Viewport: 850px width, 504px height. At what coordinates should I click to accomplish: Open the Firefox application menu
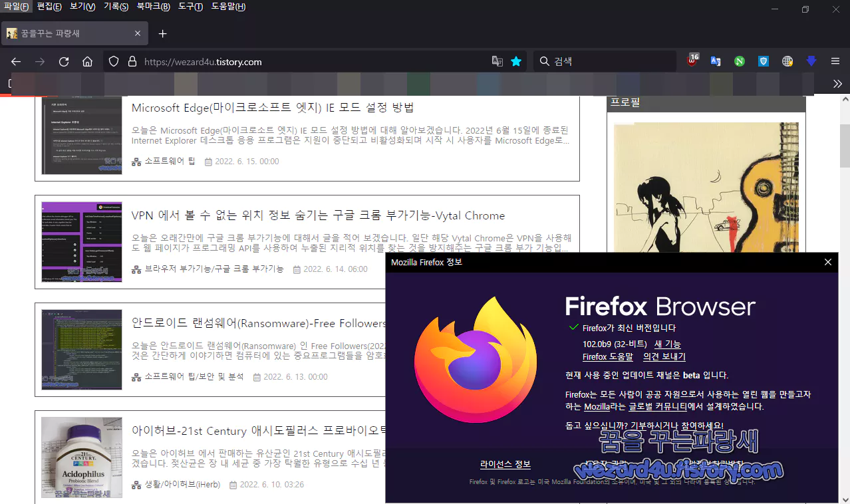(835, 61)
